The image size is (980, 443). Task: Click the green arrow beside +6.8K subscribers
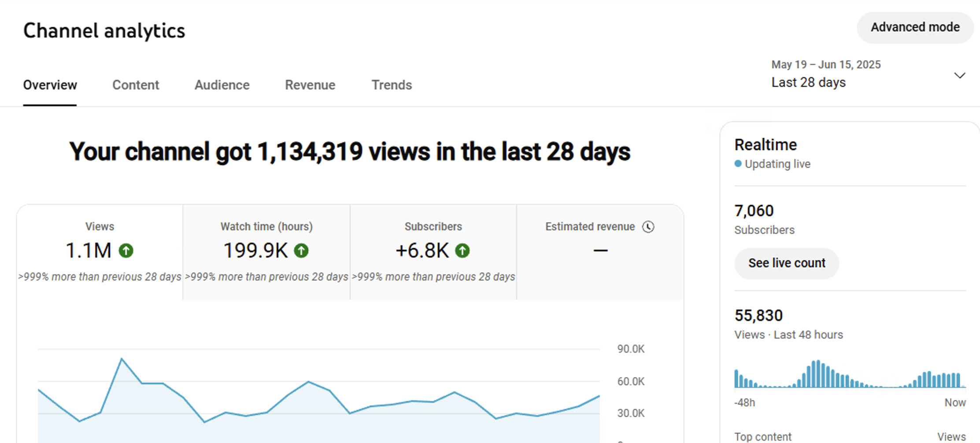[462, 251]
